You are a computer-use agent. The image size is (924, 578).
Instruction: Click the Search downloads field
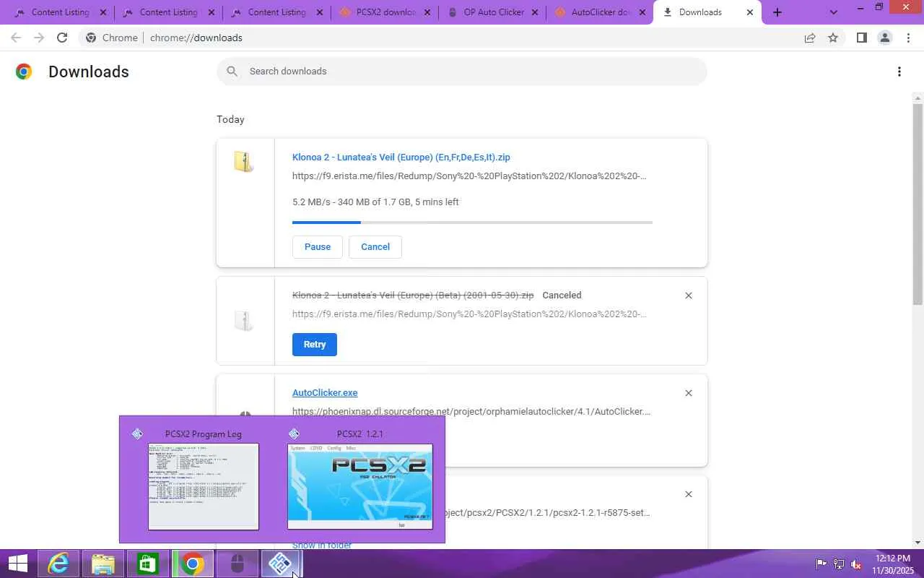pyautogui.click(x=462, y=72)
